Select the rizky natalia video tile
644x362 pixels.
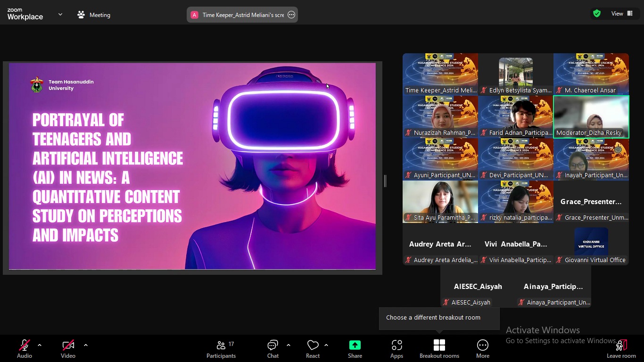[516, 201]
